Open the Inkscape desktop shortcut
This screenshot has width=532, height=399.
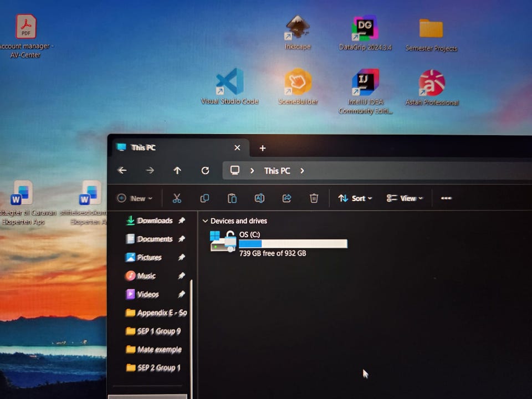tap(297, 33)
